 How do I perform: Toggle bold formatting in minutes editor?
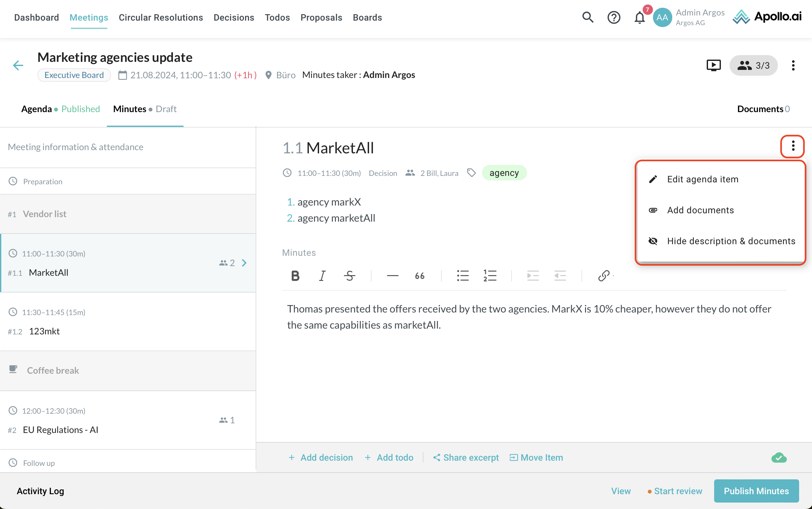[295, 276]
